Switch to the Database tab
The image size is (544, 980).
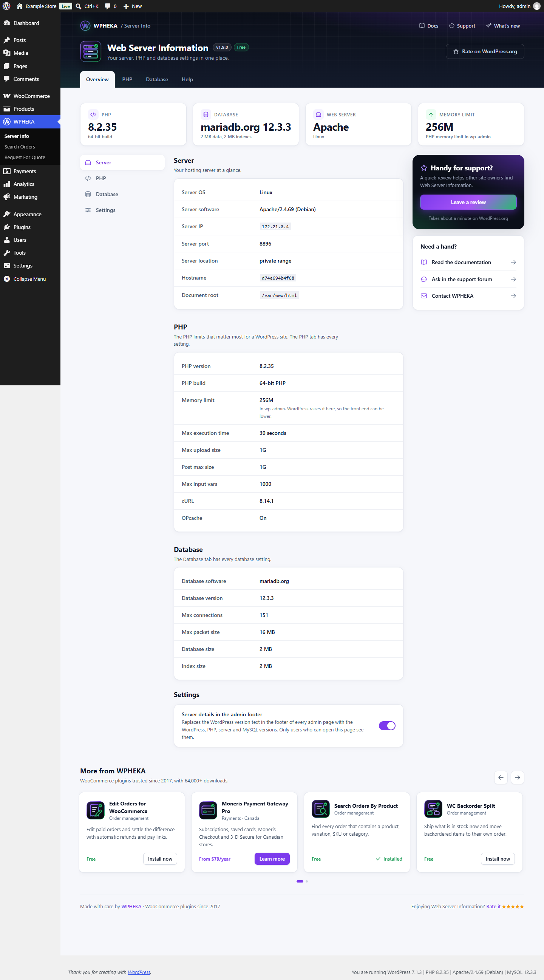point(157,79)
